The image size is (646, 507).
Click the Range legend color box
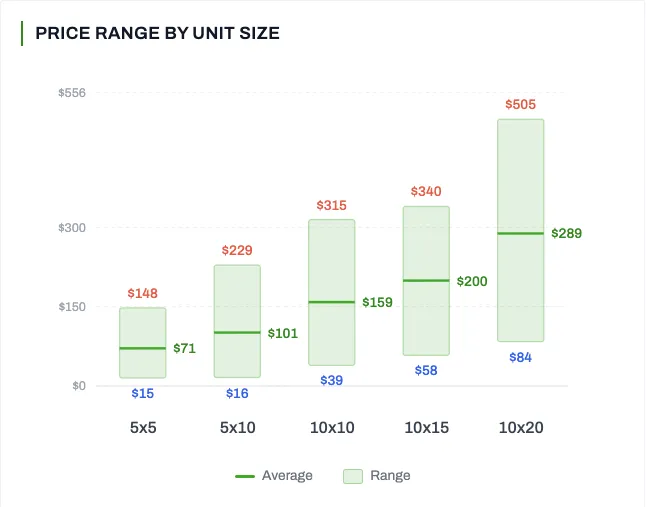[x=353, y=476]
